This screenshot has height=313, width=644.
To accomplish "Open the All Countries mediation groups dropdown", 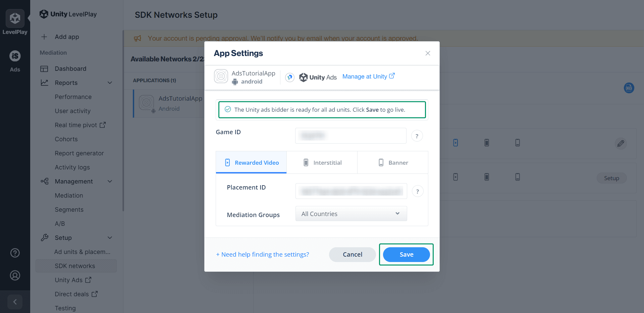I will point(351,213).
